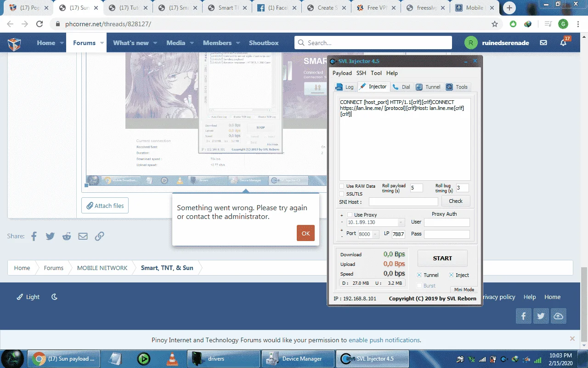Expand the What's new dropdown arrow
Viewport: 588px width, 368px height.
click(155, 43)
